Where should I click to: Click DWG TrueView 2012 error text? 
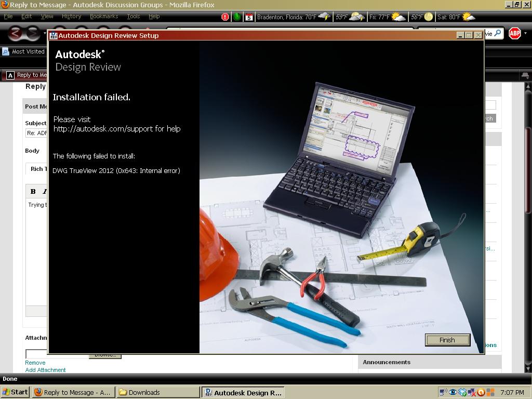[116, 170]
